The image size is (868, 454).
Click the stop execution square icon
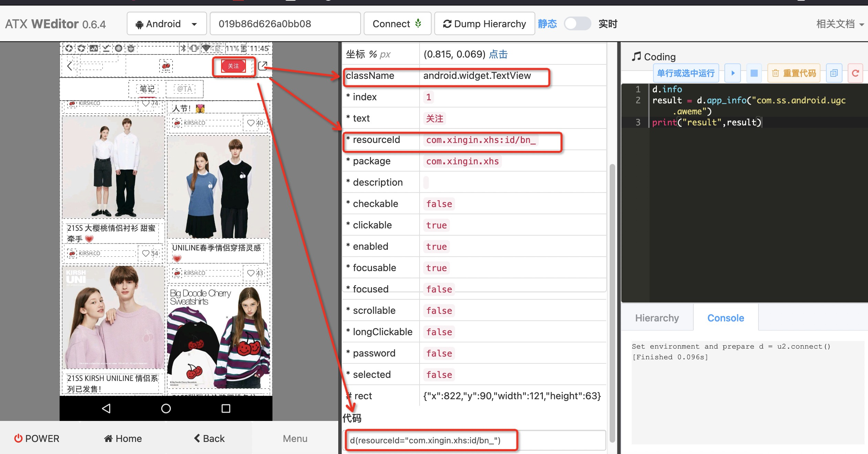(754, 73)
